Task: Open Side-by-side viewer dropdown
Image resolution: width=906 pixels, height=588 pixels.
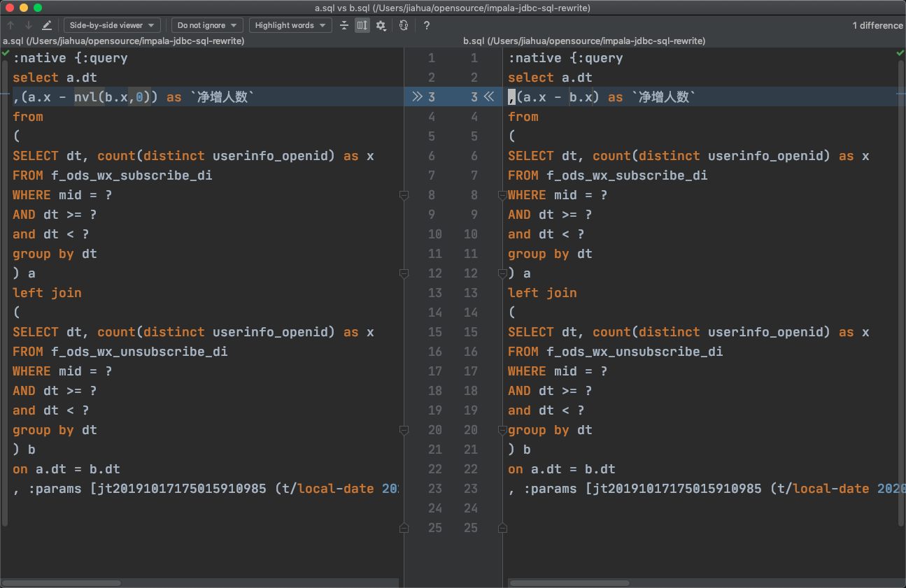Action: coord(112,25)
